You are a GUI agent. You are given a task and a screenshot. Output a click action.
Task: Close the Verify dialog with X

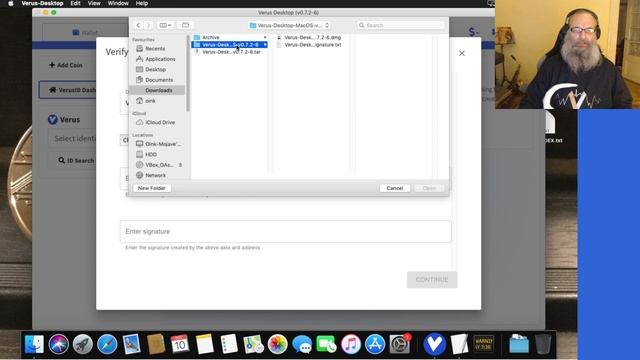click(x=462, y=53)
